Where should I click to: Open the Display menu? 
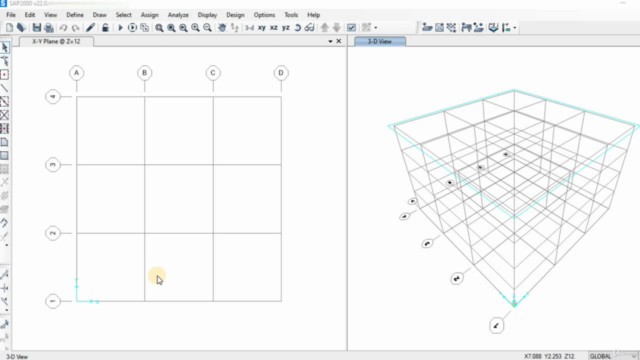[207, 15]
